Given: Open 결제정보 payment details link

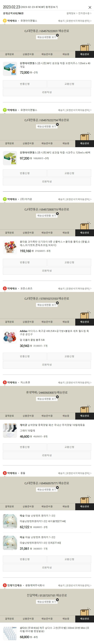Looking at the screenshot, I should [72, 13].
